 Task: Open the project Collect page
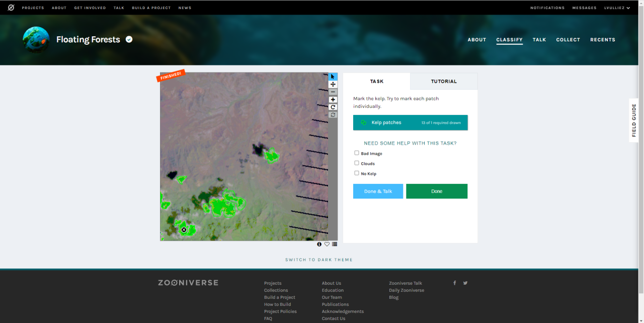[568, 40]
